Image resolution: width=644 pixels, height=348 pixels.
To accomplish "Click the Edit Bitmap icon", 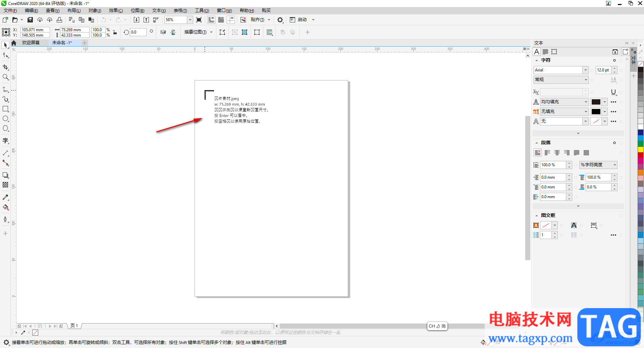I will coord(222,32).
